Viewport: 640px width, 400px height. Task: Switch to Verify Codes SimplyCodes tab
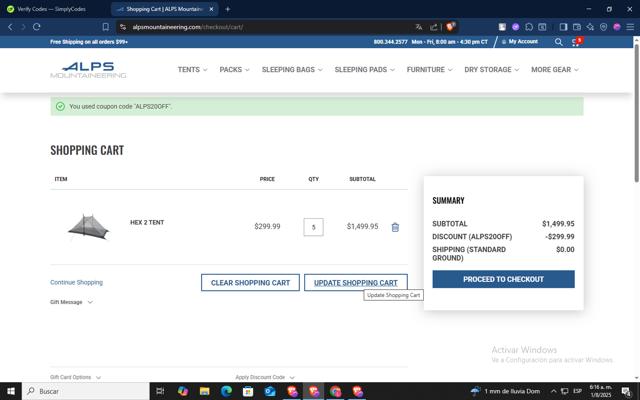tap(53, 9)
